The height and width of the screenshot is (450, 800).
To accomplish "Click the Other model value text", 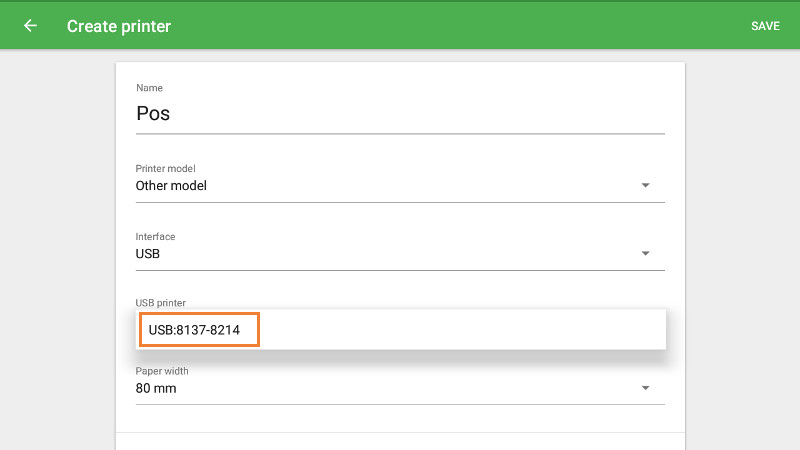I will (x=171, y=185).
